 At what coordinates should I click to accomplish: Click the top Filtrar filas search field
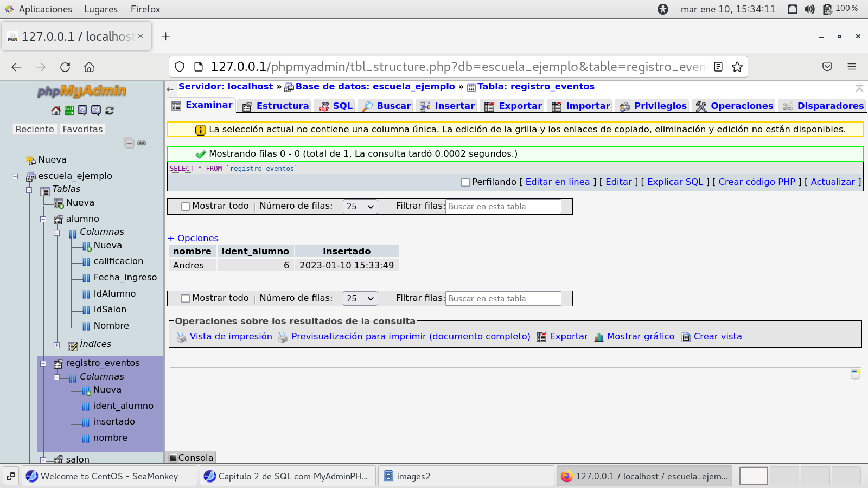tap(503, 207)
